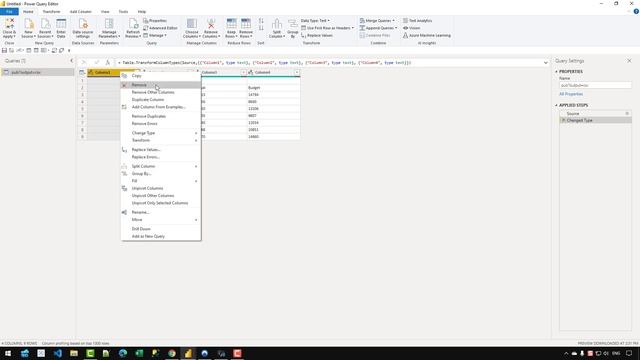
Task: Click the Group By ribbon icon
Action: pos(293,28)
